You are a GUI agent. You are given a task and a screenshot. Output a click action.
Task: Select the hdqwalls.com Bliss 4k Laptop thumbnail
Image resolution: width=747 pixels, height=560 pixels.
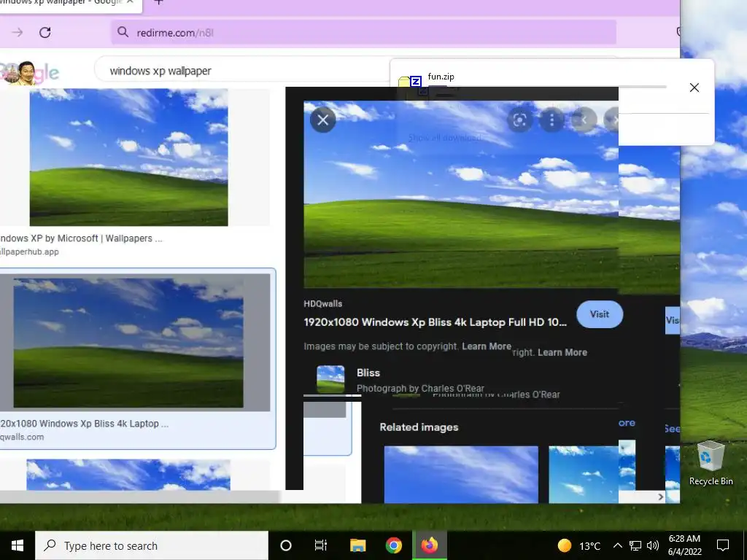click(x=128, y=343)
